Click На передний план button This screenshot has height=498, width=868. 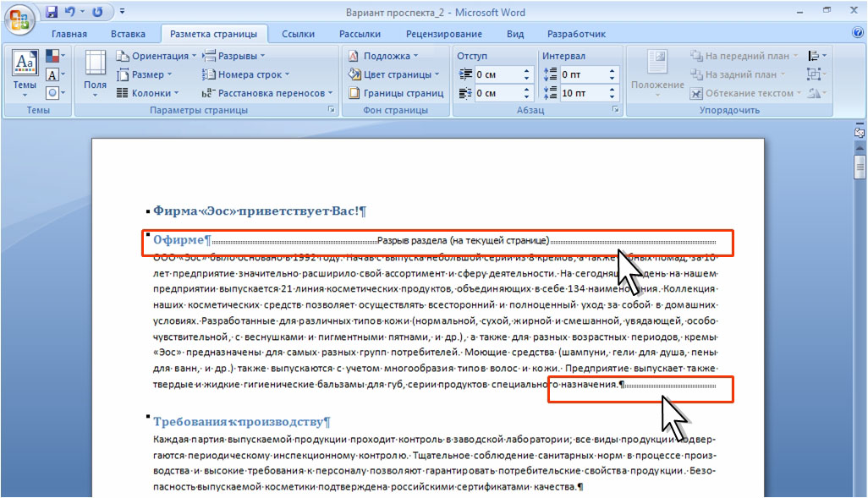coord(744,56)
